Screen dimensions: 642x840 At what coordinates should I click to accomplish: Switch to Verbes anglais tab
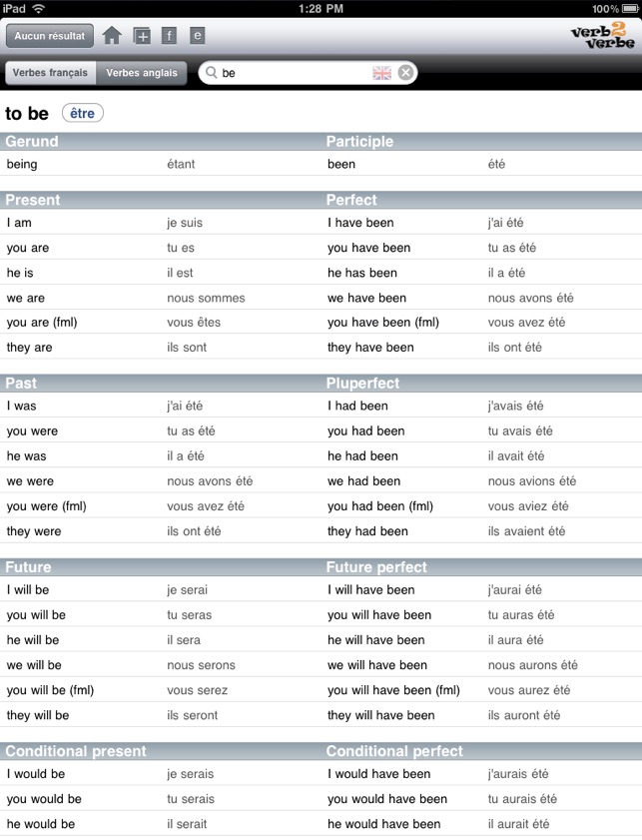point(142,73)
